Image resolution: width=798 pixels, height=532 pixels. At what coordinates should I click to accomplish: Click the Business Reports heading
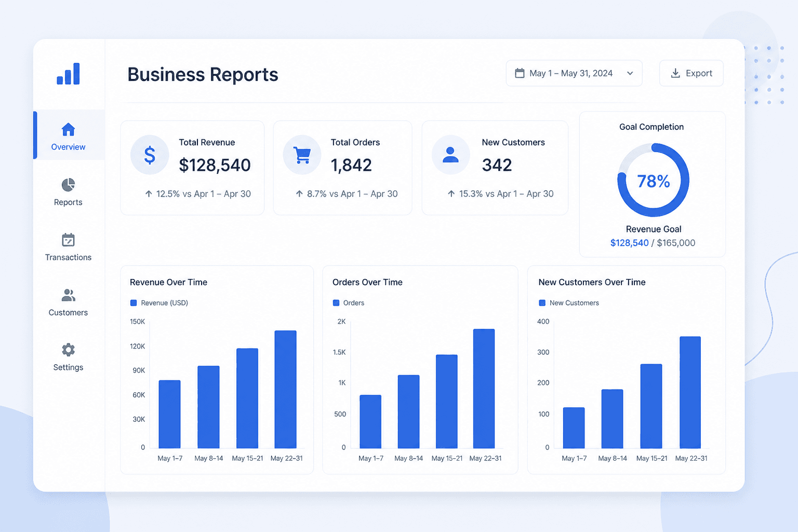203,74
